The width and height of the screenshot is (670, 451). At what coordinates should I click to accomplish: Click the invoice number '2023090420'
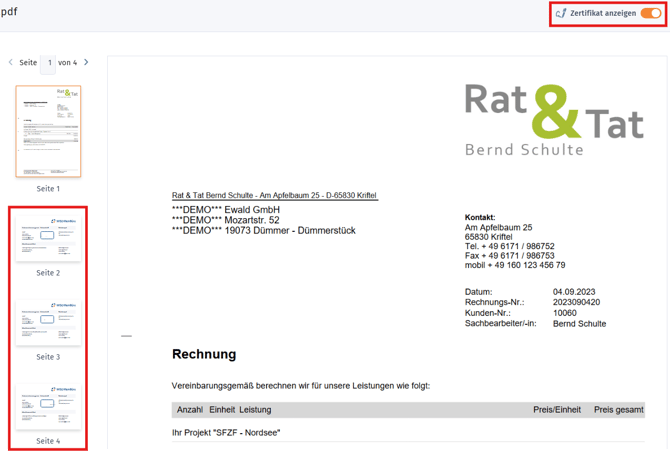coord(576,302)
